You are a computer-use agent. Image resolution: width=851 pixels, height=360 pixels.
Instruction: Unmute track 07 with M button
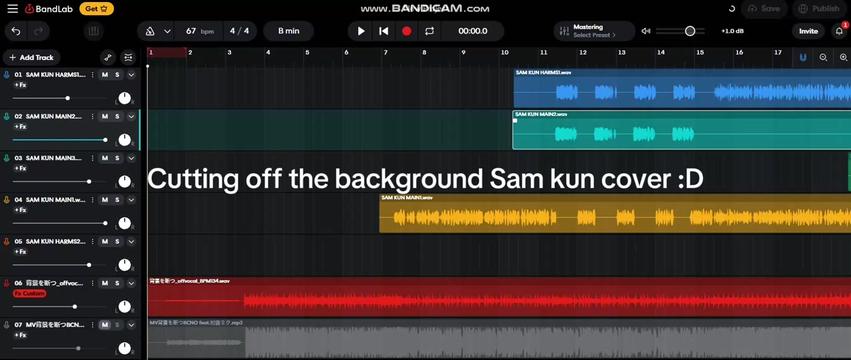coord(104,325)
